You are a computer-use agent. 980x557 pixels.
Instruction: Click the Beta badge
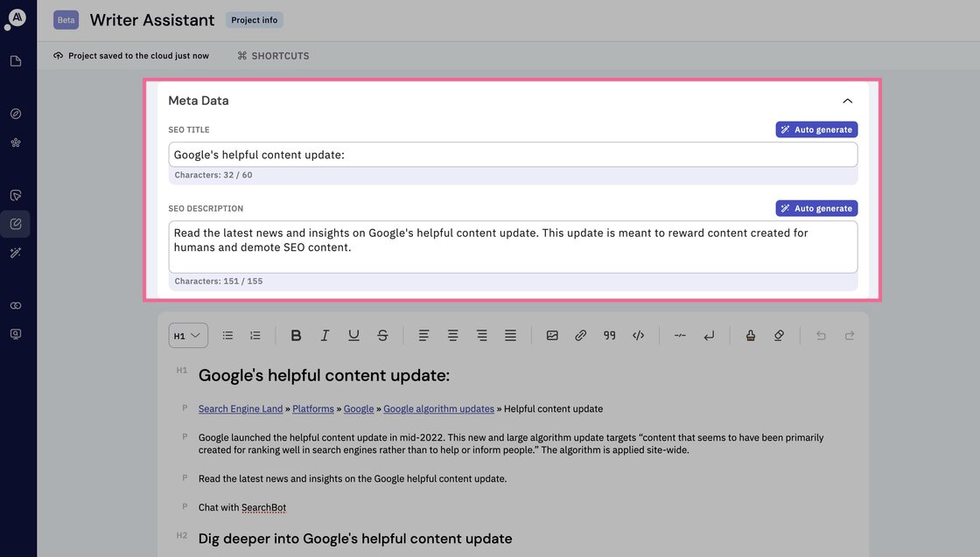[x=66, y=20]
